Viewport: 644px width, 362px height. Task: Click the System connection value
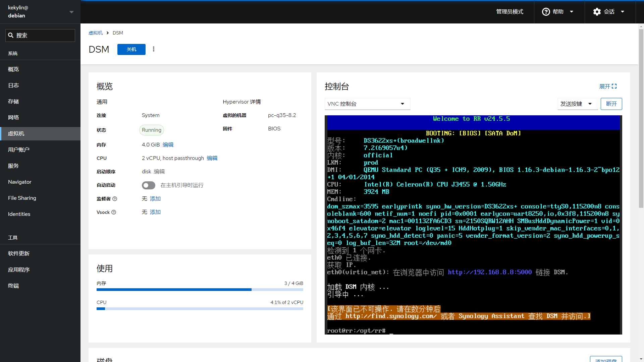click(x=151, y=115)
